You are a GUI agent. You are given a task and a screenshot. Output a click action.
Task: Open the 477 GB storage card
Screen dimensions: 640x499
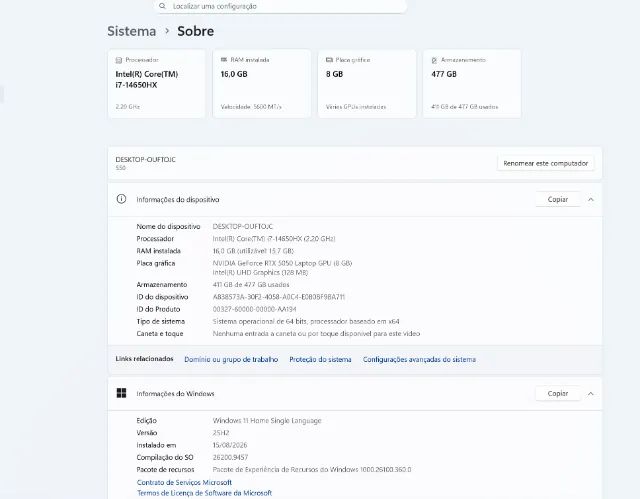[472, 84]
